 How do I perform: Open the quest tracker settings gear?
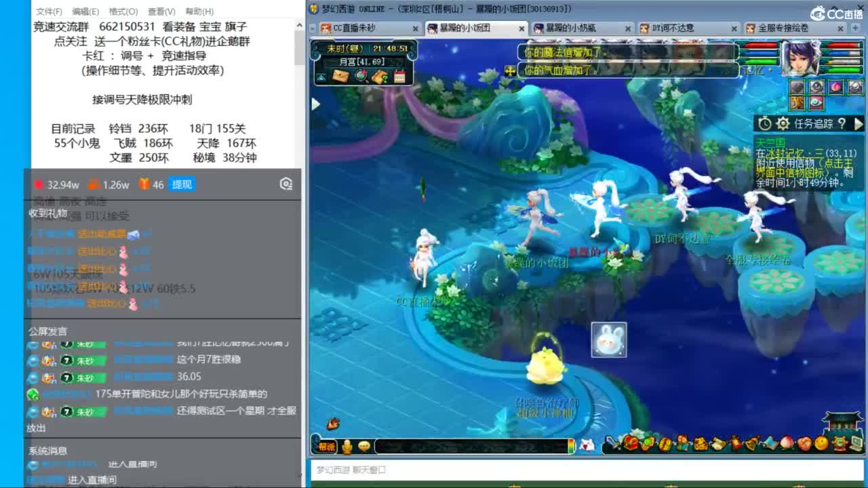tap(782, 123)
